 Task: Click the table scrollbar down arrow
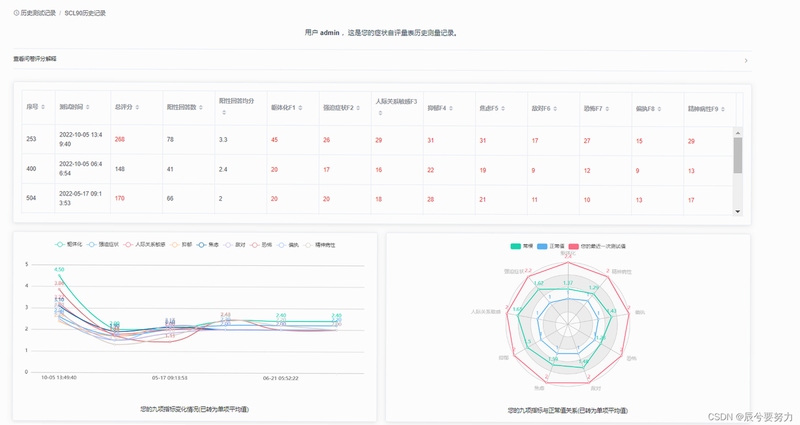click(737, 211)
